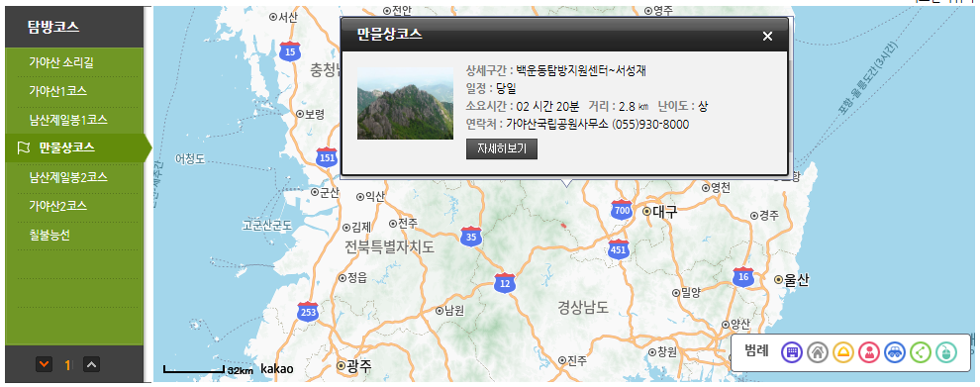This screenshot has width=980, height=387.
Task: Click the 정읍 city label on the map
Action: click(x=357, y=277)
